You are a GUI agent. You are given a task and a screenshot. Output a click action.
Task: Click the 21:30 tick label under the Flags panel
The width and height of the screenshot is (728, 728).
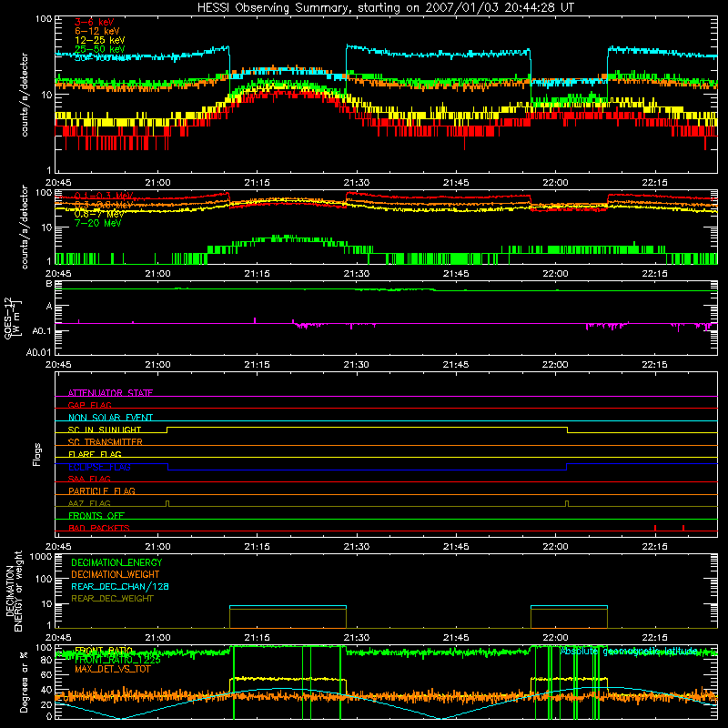(x=357, y=547)
